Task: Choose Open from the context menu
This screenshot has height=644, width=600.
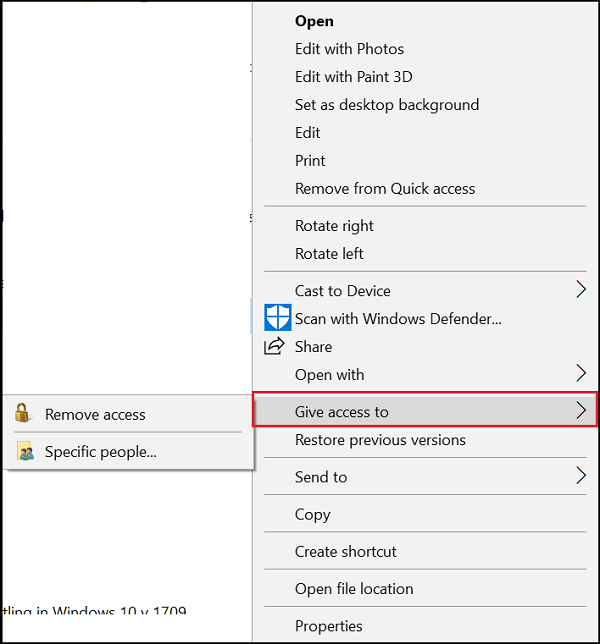Action: coord(314,20)
